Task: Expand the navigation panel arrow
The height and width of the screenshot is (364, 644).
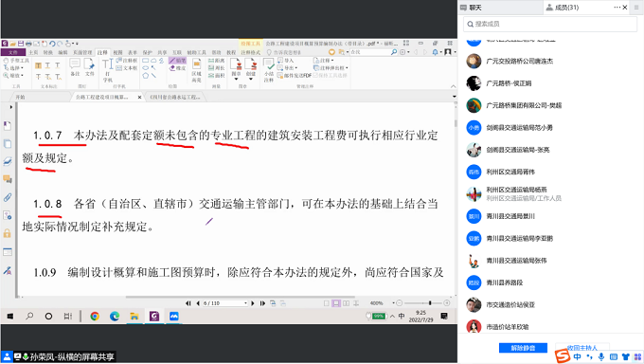Action: tap(10, 106)
